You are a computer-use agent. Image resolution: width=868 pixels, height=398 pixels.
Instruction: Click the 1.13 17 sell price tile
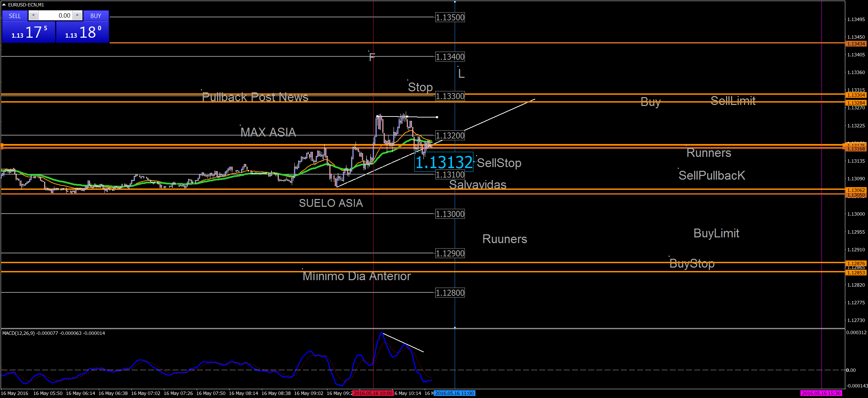point(29,33)
